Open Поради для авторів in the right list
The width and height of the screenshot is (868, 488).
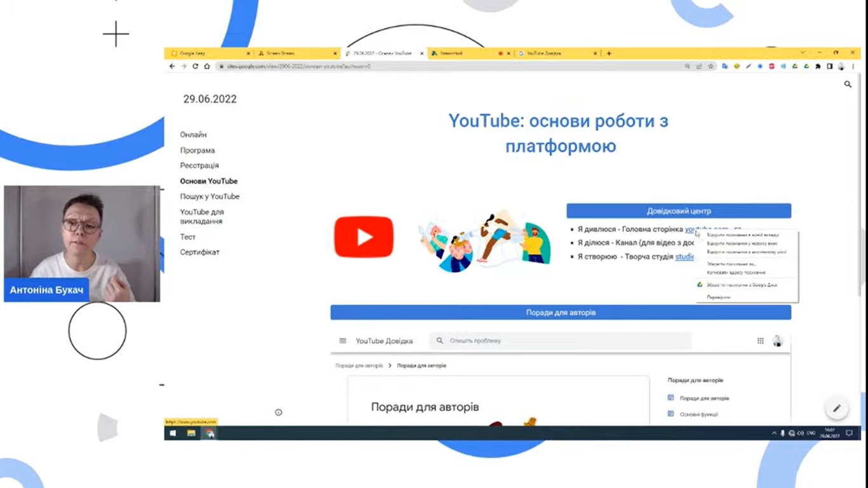[704, 398]
